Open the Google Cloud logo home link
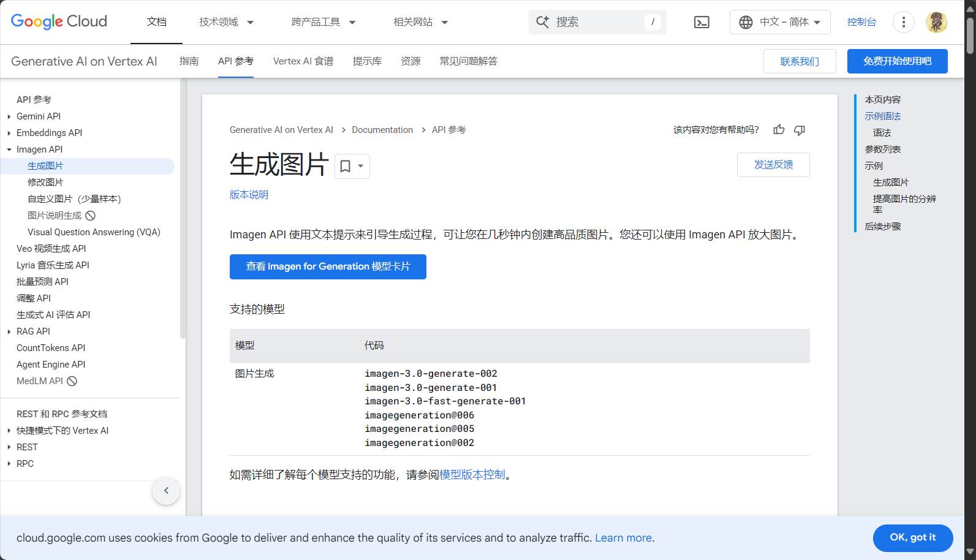 [x=59, y=21]
